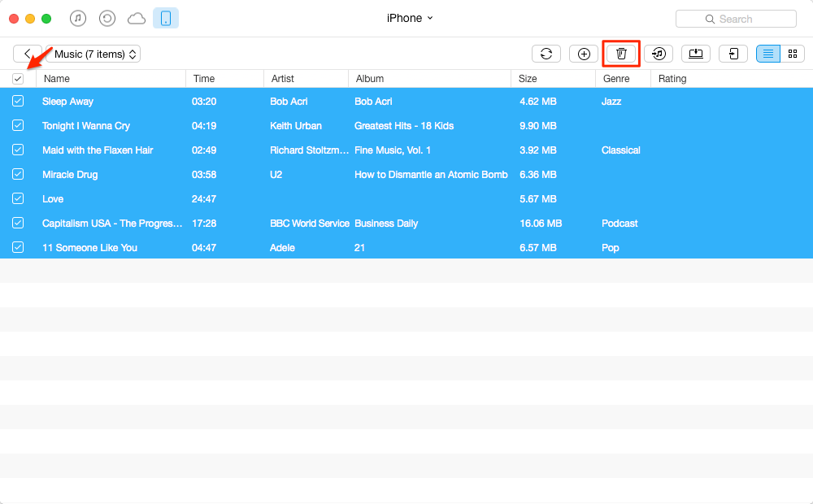Open the iCloud content icon

click(137, 20)
